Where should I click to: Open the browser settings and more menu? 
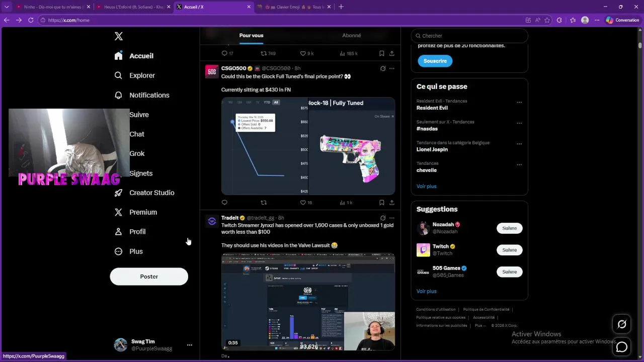point(597,20)
